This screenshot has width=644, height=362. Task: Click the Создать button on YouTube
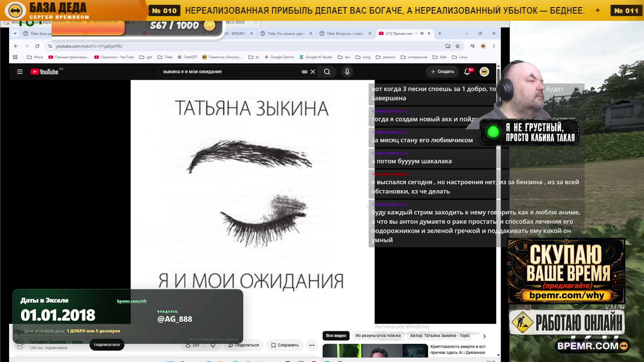[442, 72]
